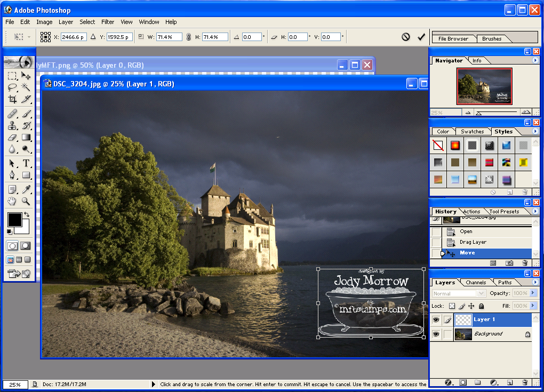Select the History Brush tool
This screenshot has width=544, height=392.
(26, 125)
